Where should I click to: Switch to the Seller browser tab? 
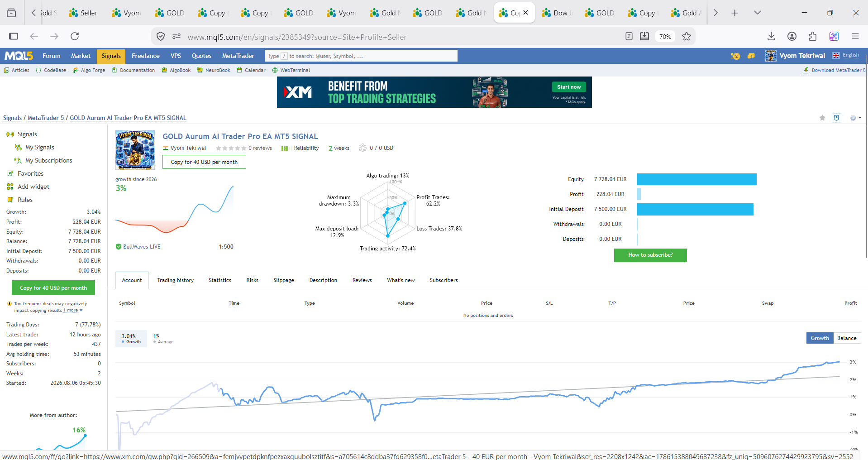[x=83, y=13]
